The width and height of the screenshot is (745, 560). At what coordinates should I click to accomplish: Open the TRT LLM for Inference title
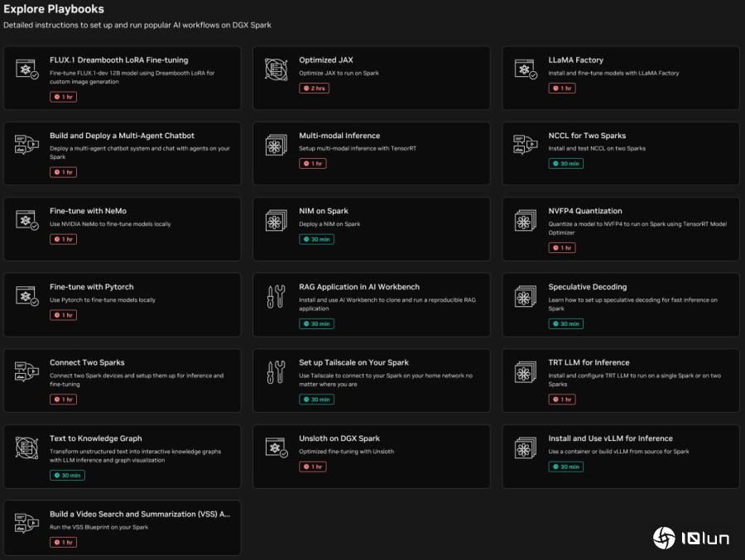(589, 362)
